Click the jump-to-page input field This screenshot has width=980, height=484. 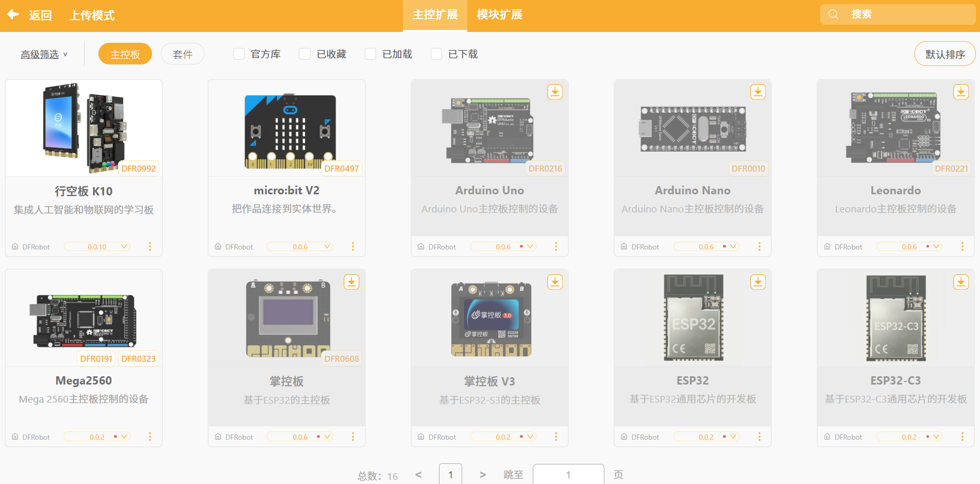pos(568,474)
